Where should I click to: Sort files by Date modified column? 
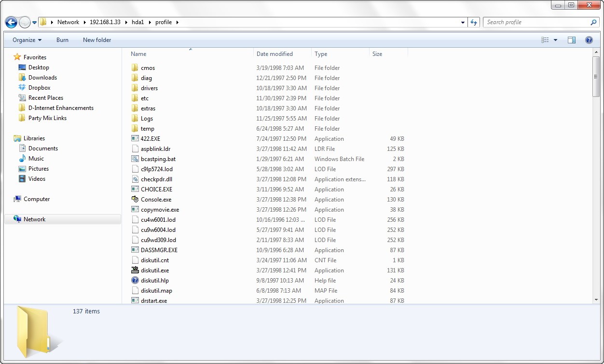pyautogui.click(x=275, y=54)
